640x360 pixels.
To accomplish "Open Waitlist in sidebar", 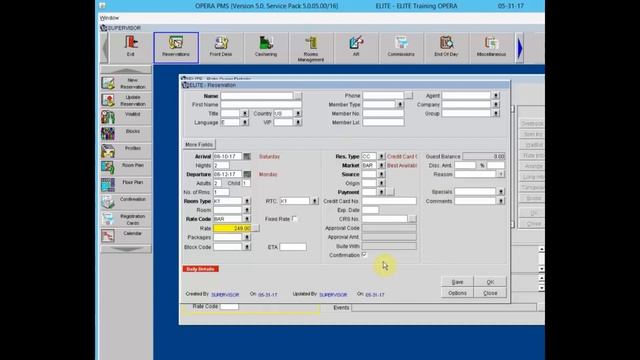I will (x=126, y=117).
